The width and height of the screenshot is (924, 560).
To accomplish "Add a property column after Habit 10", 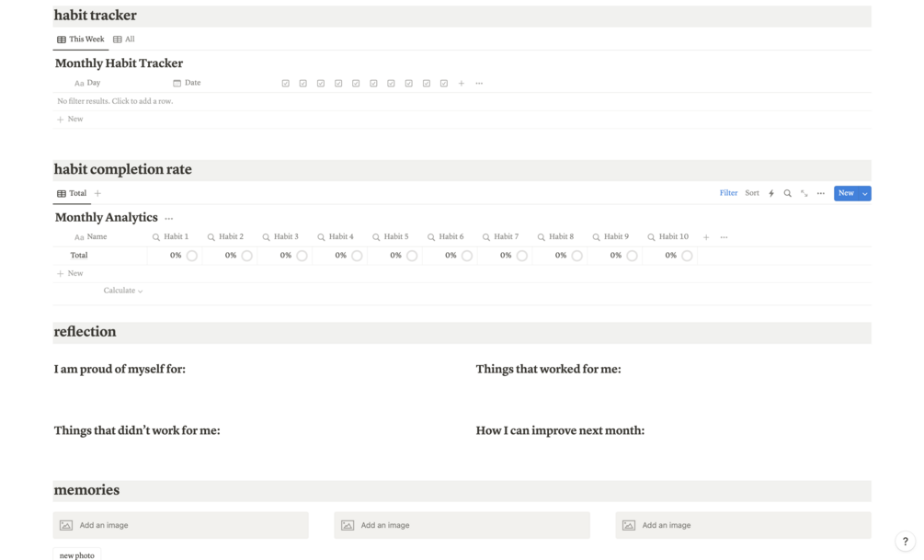I will (706, 237).
